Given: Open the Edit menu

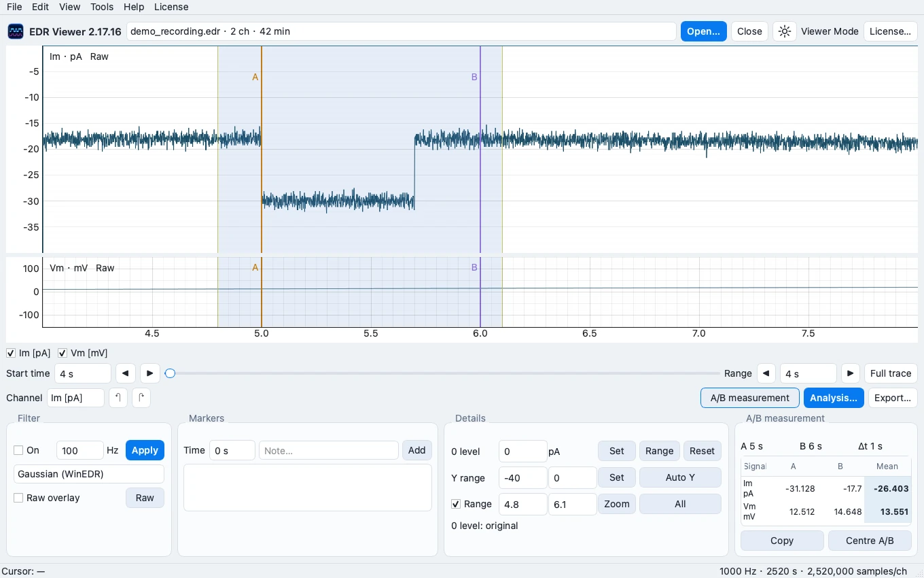Looking at the screenshot, I should (40, 7).
